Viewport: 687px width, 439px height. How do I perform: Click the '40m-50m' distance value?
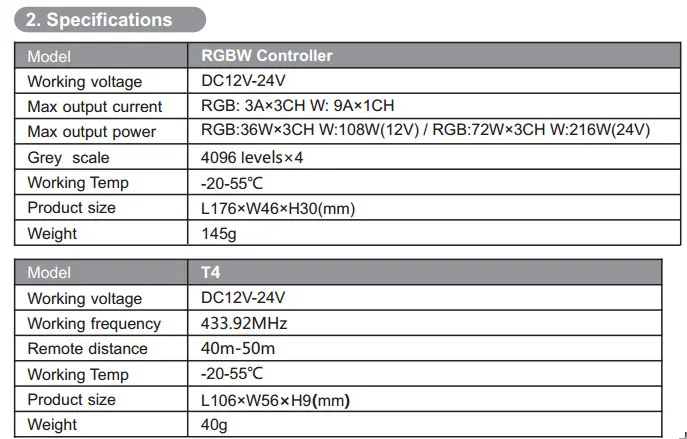pos(238,348)
